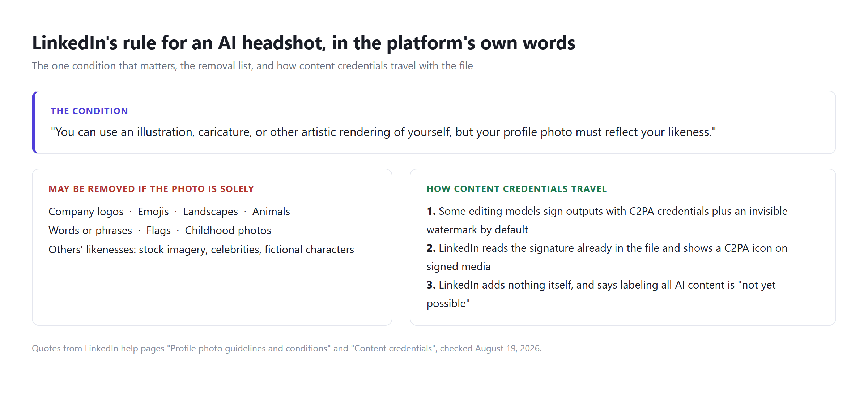Select Emojis in removal list
The image size is (868, 405).
[x=153, y=212]
